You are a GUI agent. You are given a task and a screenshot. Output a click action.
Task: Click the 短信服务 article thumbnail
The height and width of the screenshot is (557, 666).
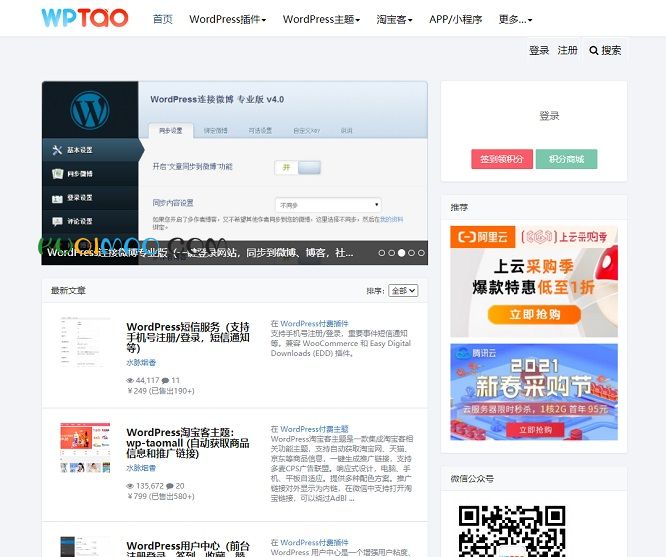point(85,342)
